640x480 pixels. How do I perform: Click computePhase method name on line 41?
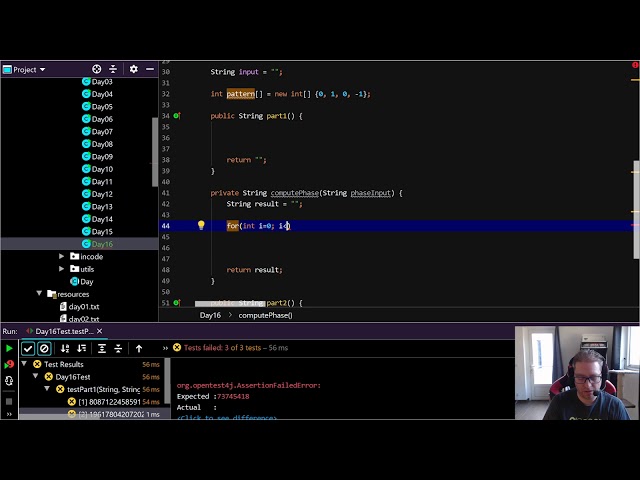point(294,193)
